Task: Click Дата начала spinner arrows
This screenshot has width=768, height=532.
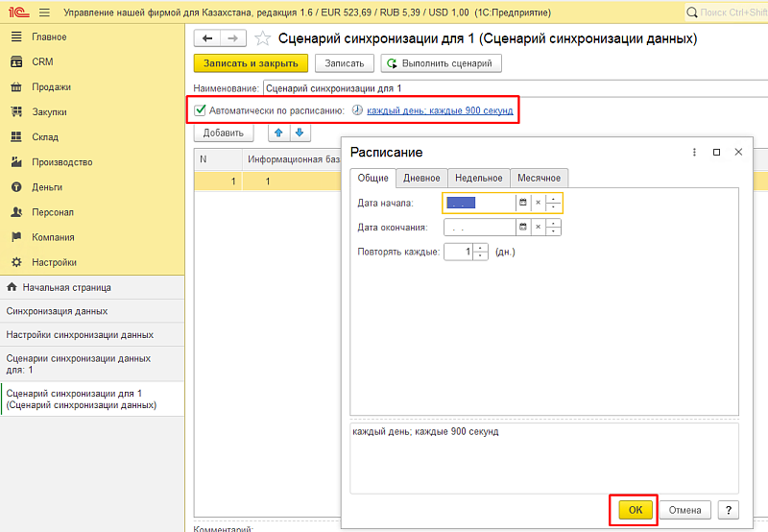Action: (554, 203)
